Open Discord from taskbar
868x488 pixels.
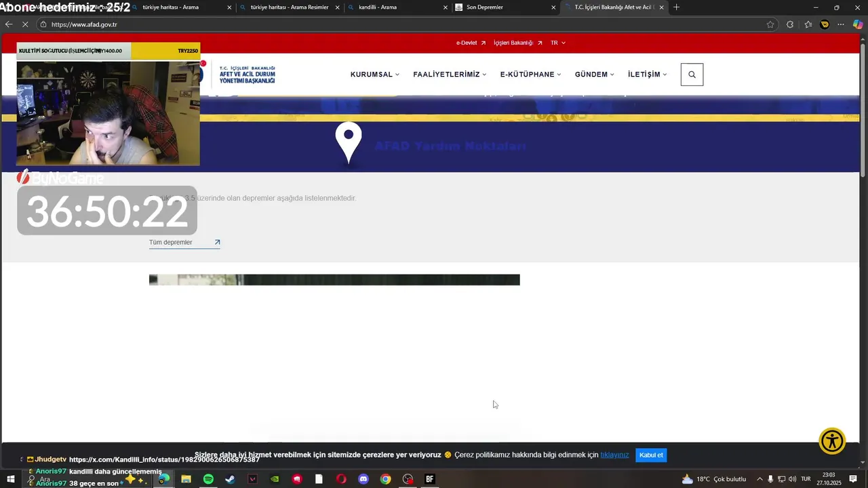[x=363, y=479]
